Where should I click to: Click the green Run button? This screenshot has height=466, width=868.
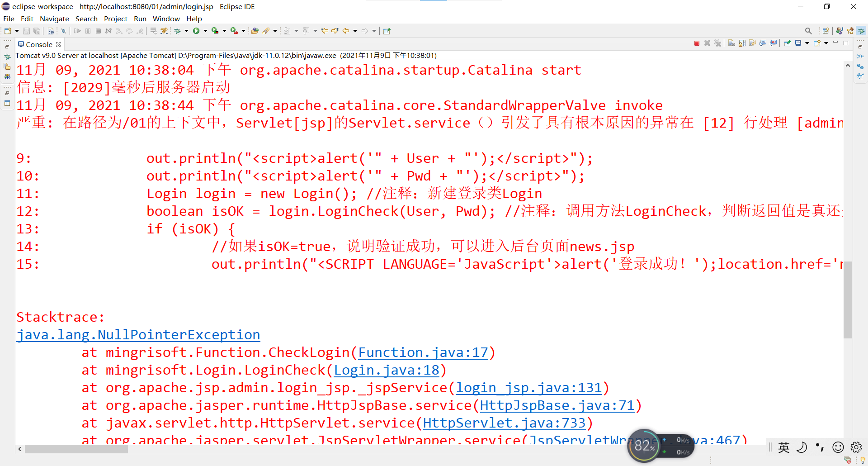(x=196, y=31)
